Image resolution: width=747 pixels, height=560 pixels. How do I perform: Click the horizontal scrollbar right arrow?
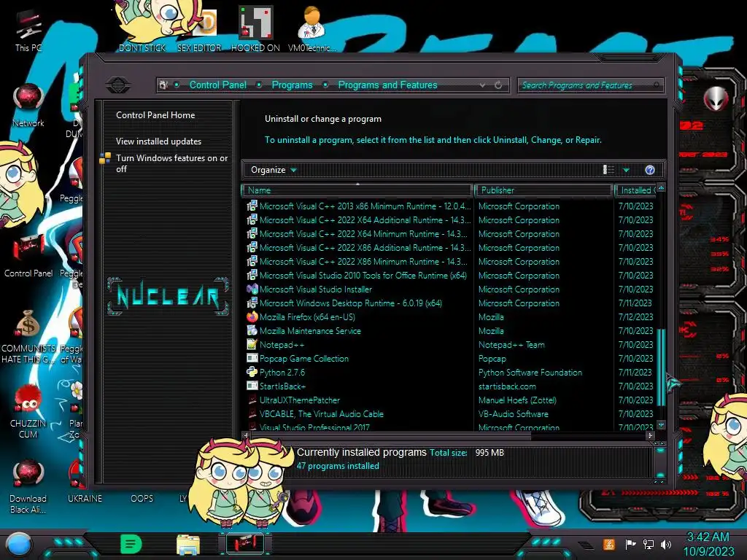tap(650, 435)
